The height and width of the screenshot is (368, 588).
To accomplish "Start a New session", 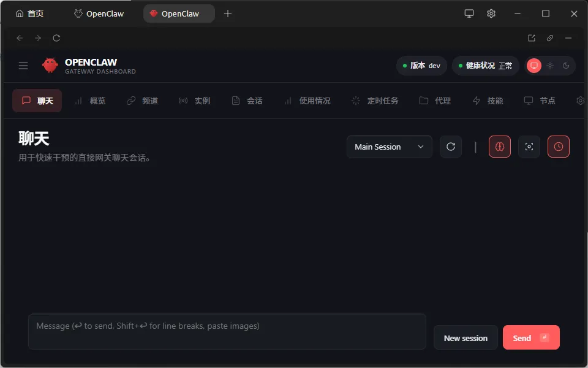I will pos(466,337).
